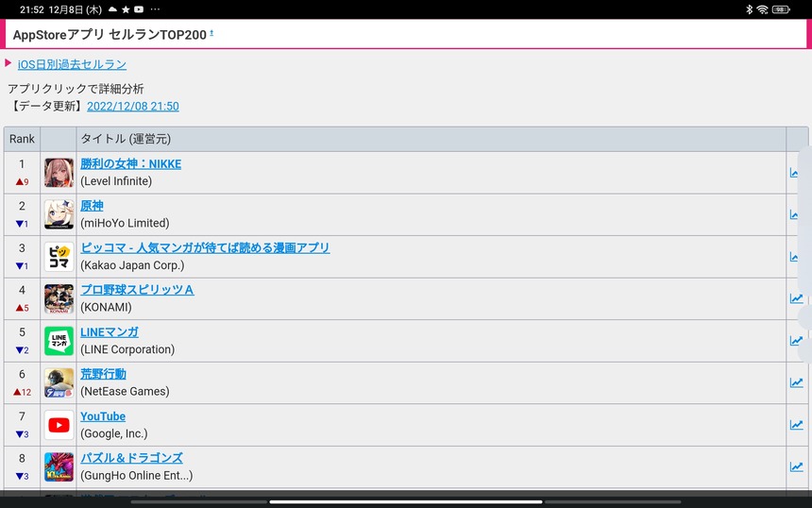This screenshot has width=812, height=508.
Task: Select the (miHoYo Limited) publisher text
Action: (x=125, y=223)
